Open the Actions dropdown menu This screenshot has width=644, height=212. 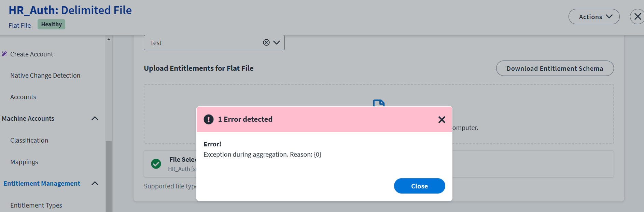coord(594,17)
